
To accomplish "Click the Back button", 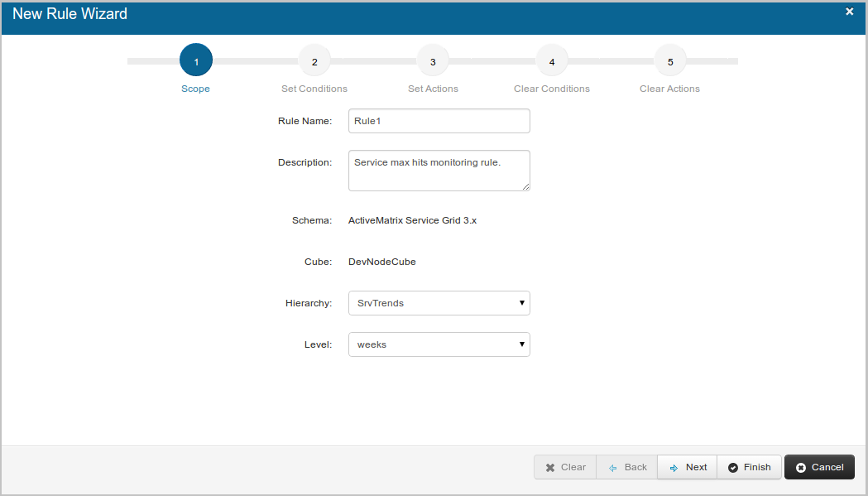I will point(627,467).
